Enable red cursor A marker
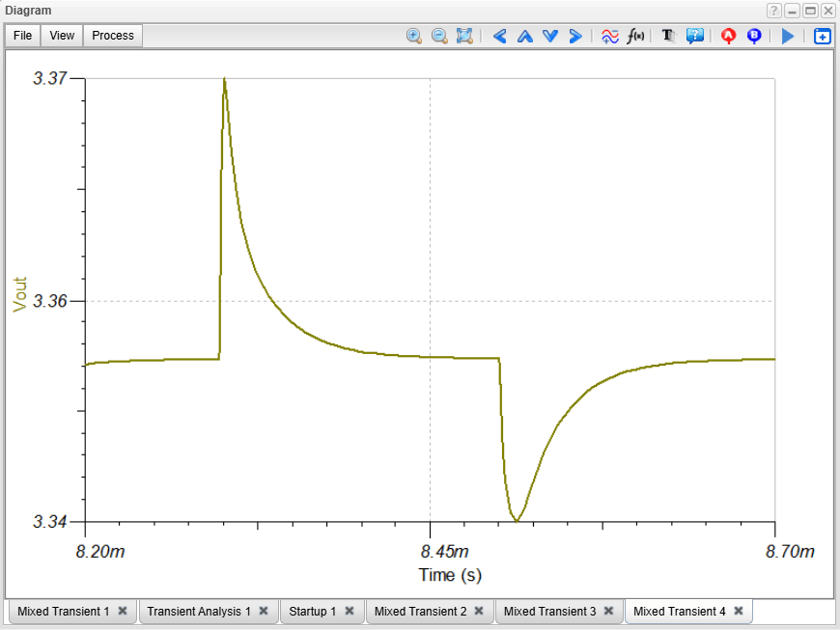This screenshot has height=630, width=840. click(729, 36)
